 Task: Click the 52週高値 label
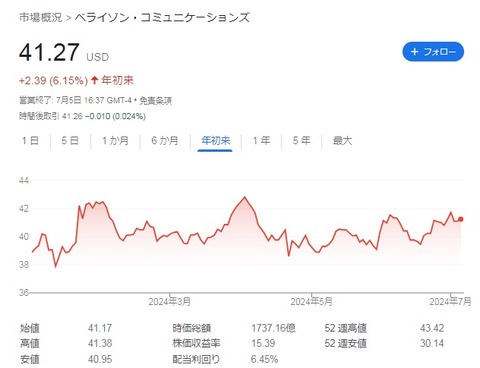coord(345,328)
